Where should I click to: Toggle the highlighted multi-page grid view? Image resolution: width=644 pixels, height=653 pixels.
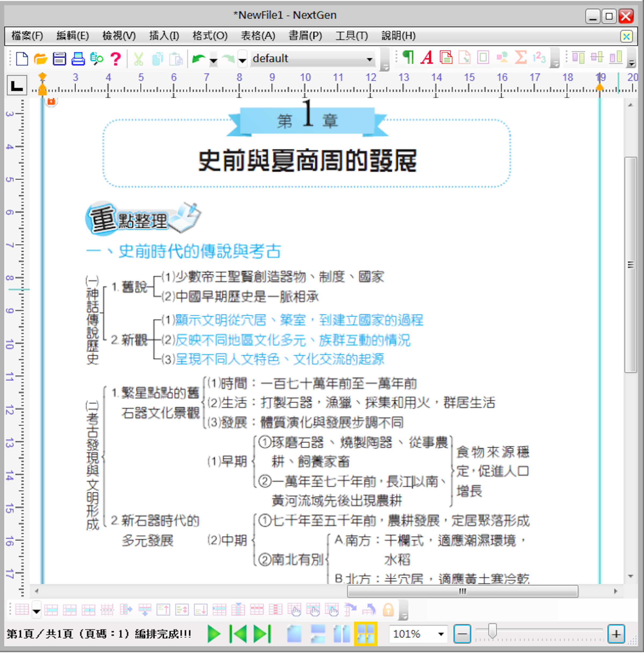click(365, 634)
